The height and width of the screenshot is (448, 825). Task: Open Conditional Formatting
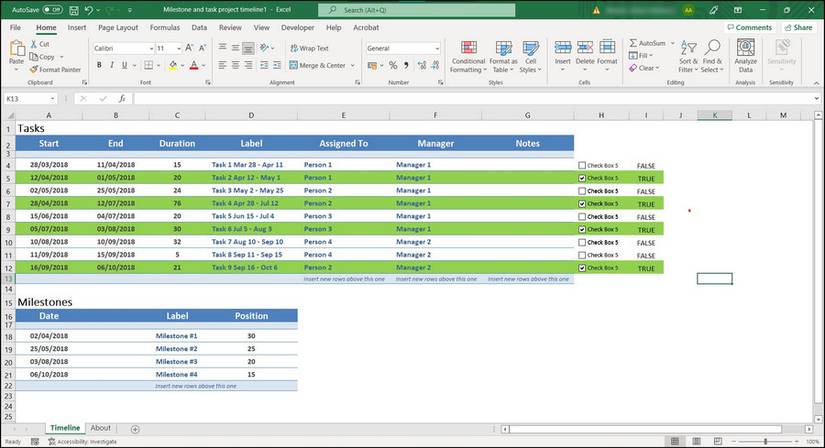468,56
